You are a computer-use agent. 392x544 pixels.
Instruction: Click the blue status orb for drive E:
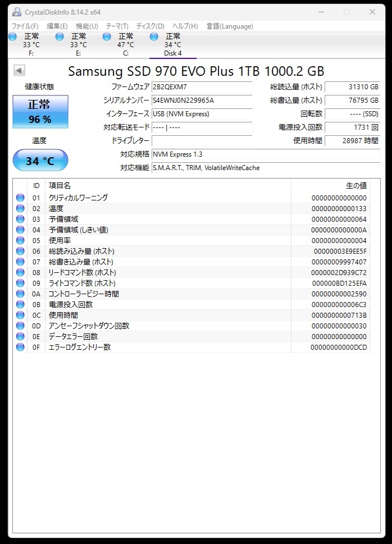pyautogui.click(x=60, y=36)
